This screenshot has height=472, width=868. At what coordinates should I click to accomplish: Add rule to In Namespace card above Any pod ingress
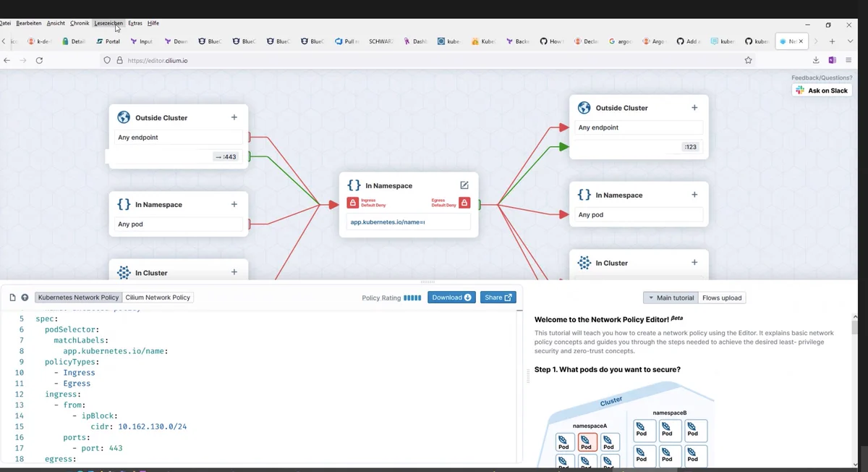pyautogui.click(x=234, y=204)
